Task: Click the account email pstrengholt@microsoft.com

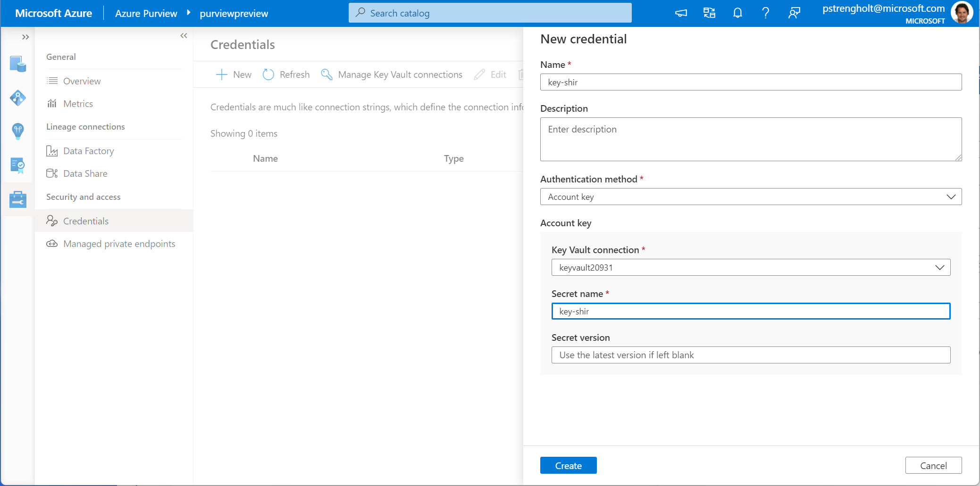Action: point(883,8)
